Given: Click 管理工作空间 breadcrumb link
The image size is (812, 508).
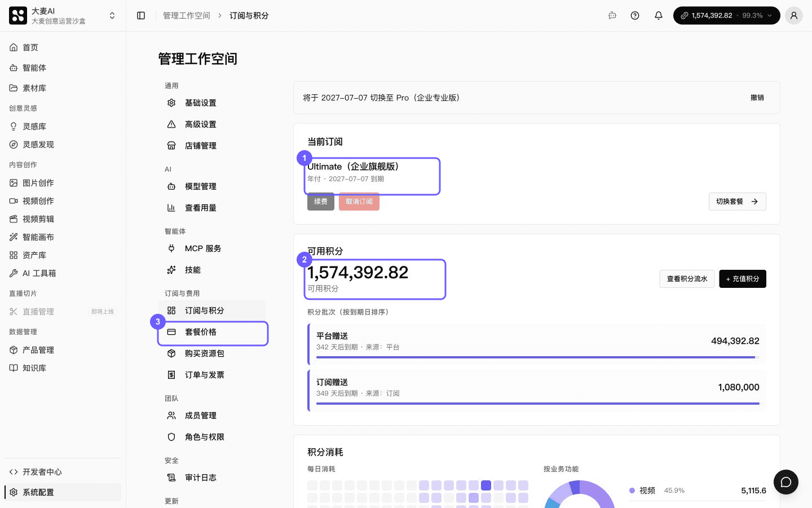Looking at the screenshot, I should (186, 16).
